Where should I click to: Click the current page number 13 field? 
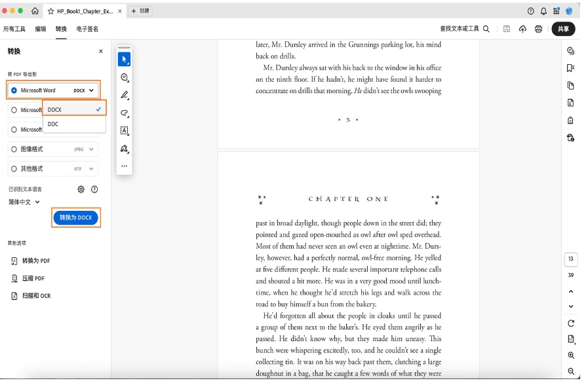pyautogui.click(x=571, y=259)
